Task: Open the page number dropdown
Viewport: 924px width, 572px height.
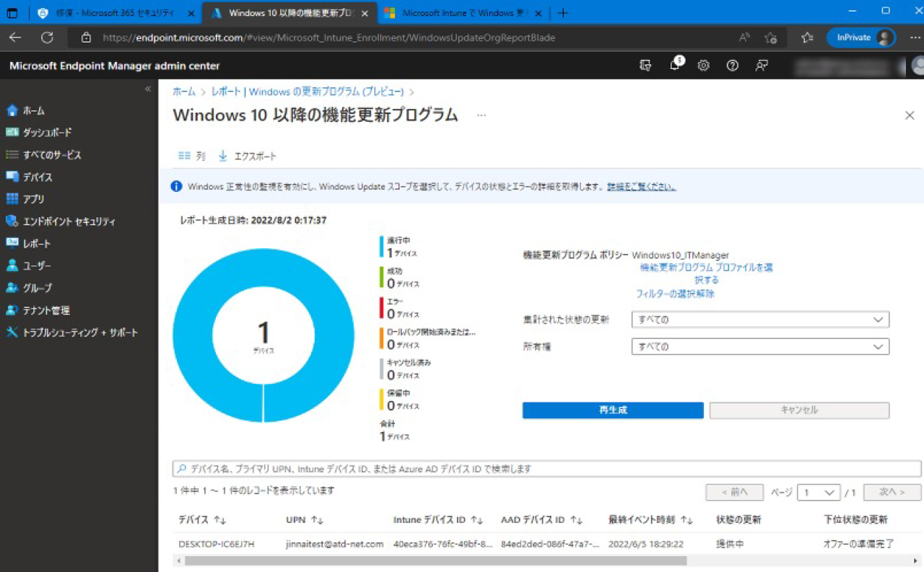Action: tap(818, 493)
